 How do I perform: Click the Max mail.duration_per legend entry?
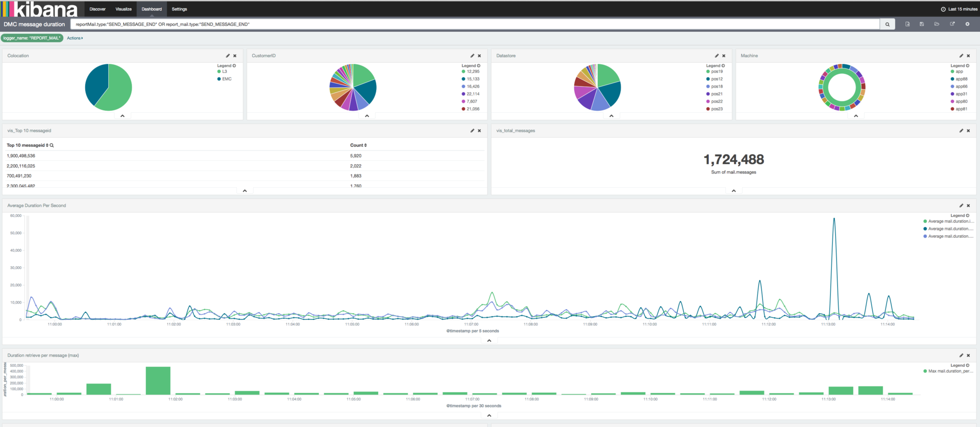(948, 371)
